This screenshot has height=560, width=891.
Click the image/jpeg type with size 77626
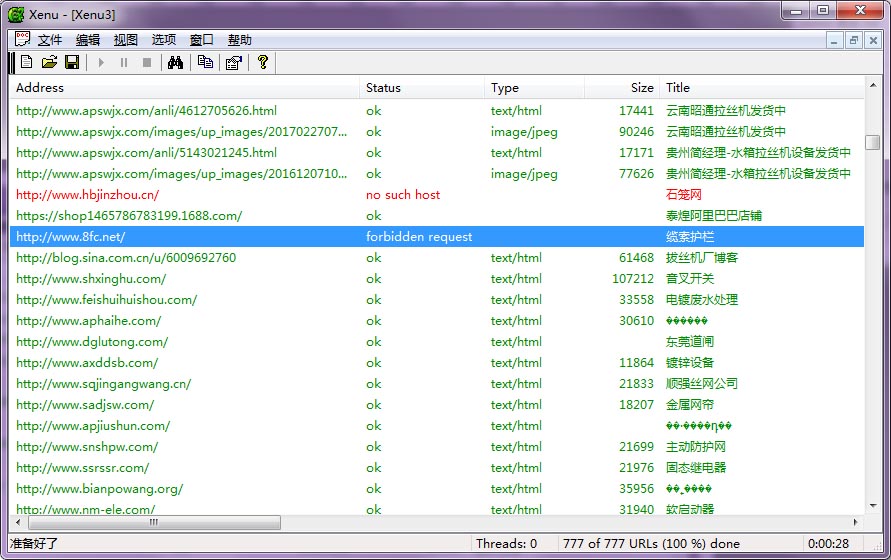pyautogui.click(x=524, y=173)
